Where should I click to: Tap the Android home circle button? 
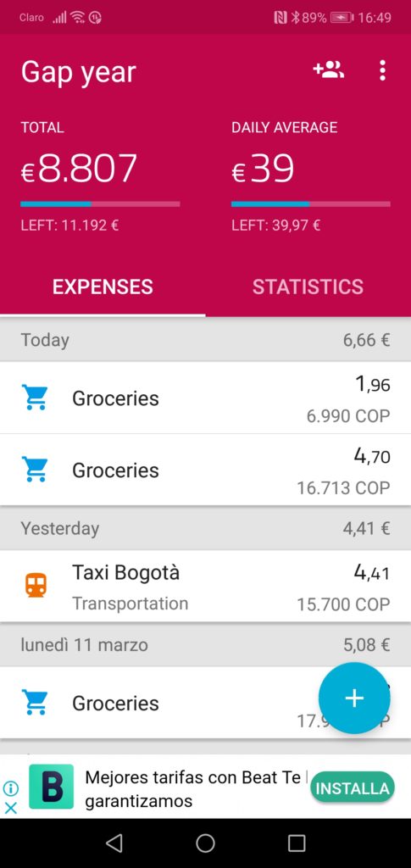click(x=205, y=843)
